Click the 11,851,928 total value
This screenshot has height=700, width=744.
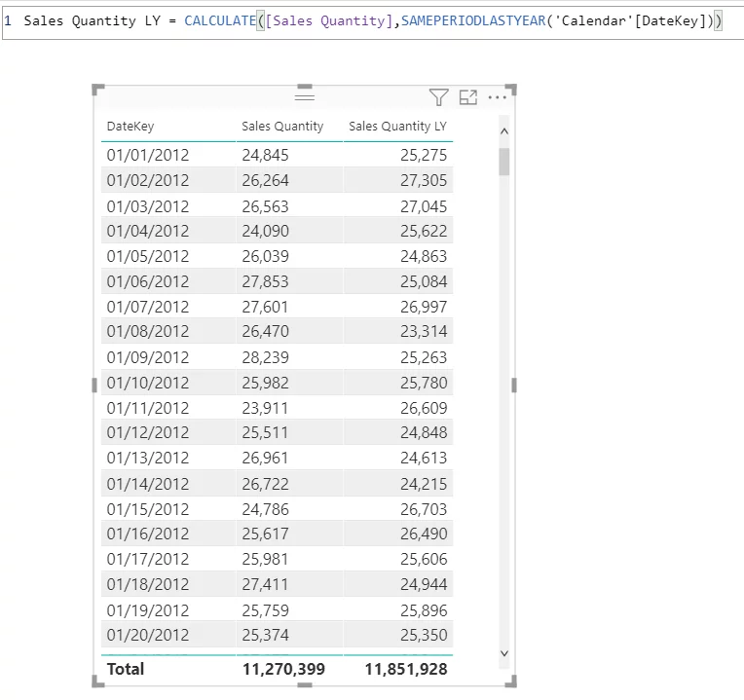[406, 669]
